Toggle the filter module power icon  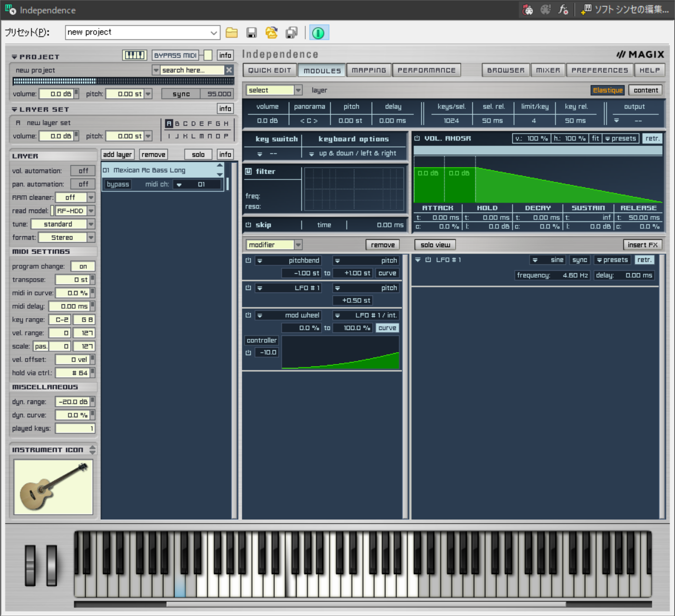click(248, 171)
